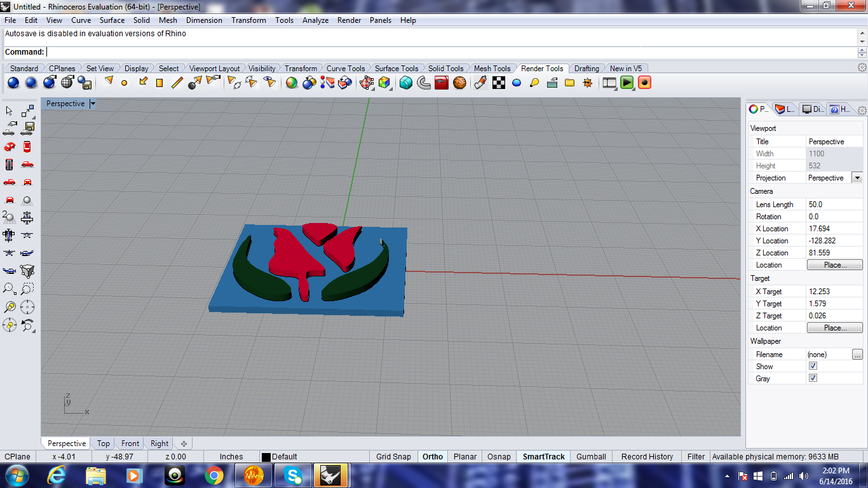Viewport: 868px width, 488px height.
Task: Click the zoom window magnifier icon
Action: pos(27,289)
